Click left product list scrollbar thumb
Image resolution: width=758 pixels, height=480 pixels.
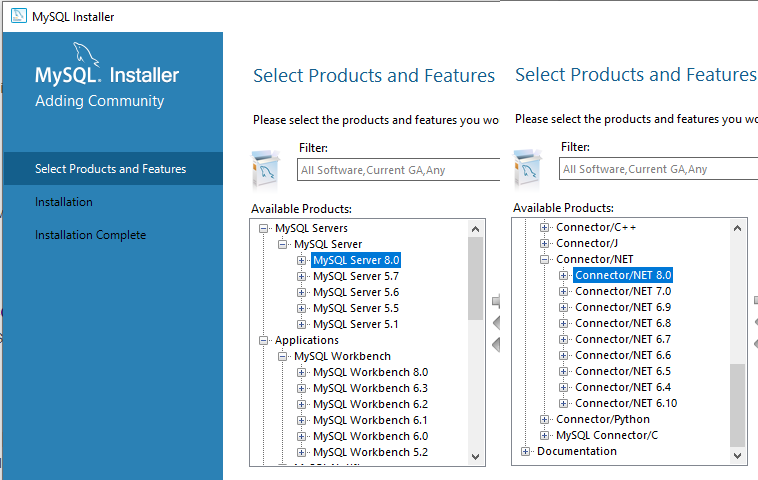pyautogui.click(x=475, y=278)
